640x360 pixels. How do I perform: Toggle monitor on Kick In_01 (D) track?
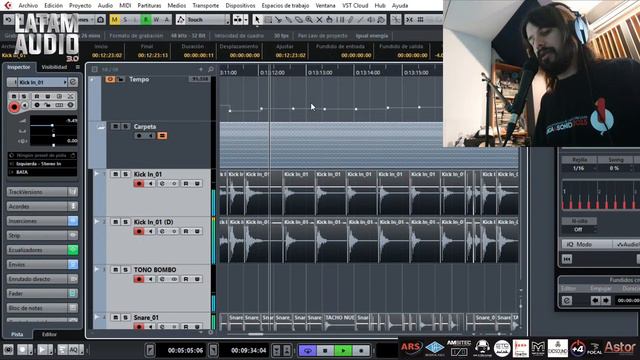coord(150,231)
